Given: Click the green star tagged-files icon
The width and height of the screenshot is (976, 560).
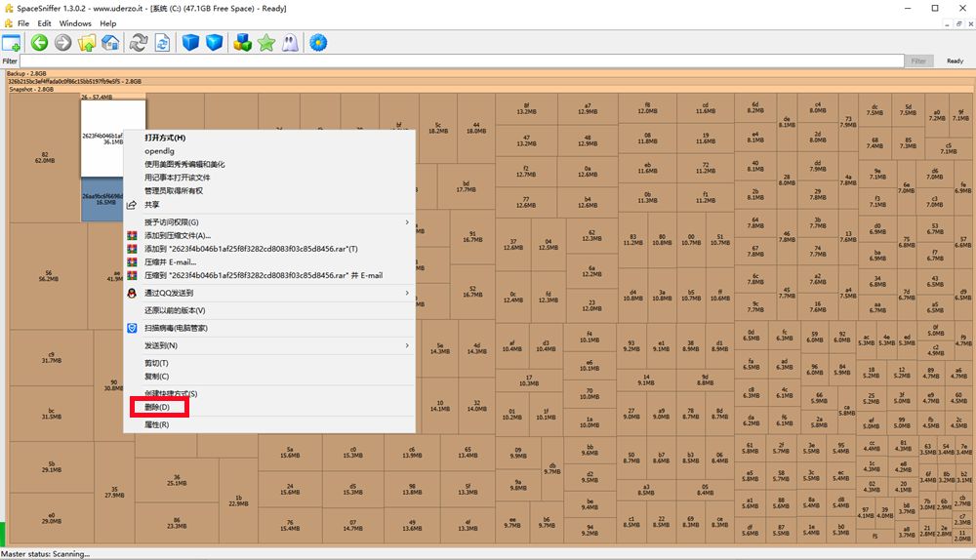Looking at the screenshot, I should point(266,43).
